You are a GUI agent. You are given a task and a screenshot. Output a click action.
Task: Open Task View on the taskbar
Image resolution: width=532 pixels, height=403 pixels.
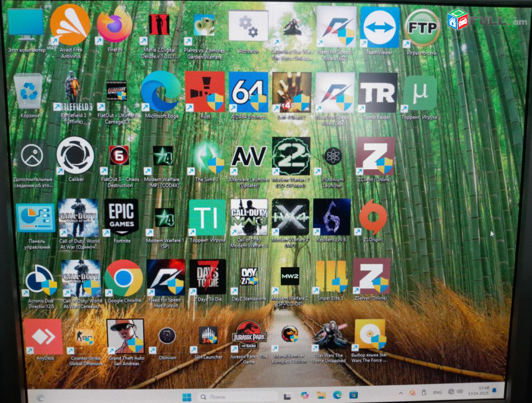[x=287, y=396]
